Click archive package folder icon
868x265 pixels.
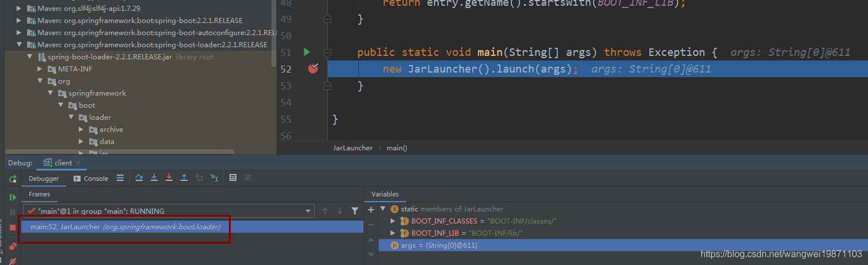(x=94, y=130)
